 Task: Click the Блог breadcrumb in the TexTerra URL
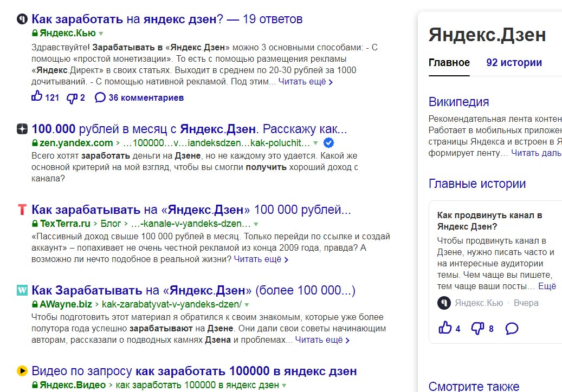111,224
